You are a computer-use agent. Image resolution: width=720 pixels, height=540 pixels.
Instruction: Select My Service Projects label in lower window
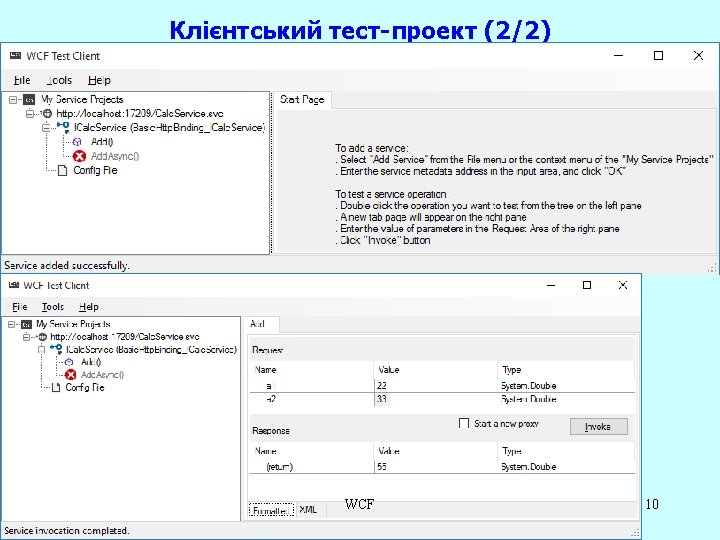click(73, 324)
